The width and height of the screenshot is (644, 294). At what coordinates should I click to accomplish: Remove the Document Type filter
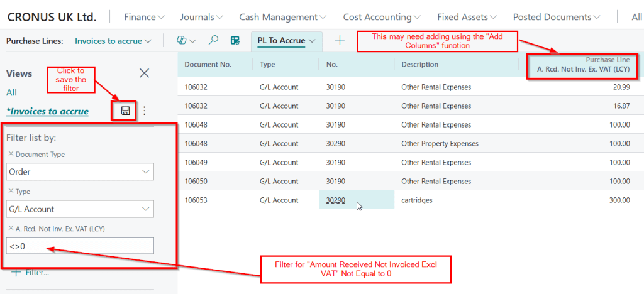coord(11,155)
